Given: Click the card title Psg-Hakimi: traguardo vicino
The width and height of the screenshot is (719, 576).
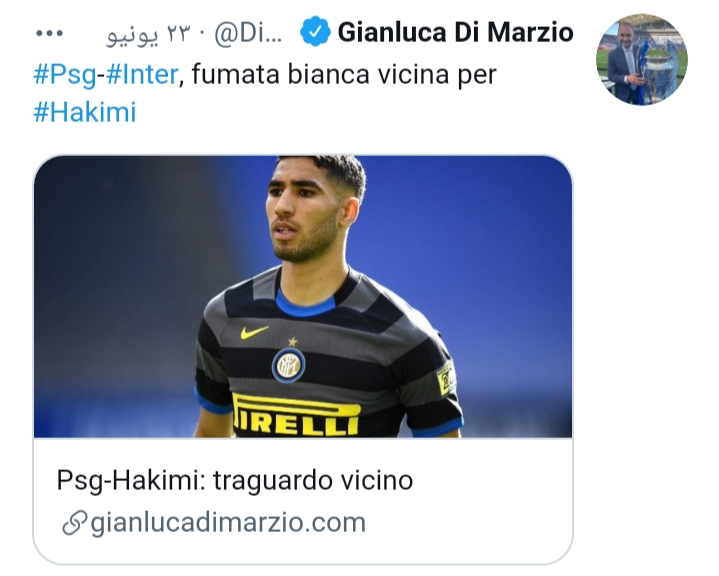Looking at the screenshot, I should [x=235, y=481].
